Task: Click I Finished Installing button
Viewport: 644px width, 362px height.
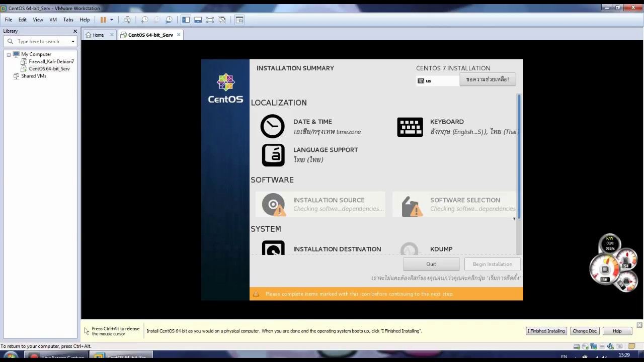Action: (546, 331)
